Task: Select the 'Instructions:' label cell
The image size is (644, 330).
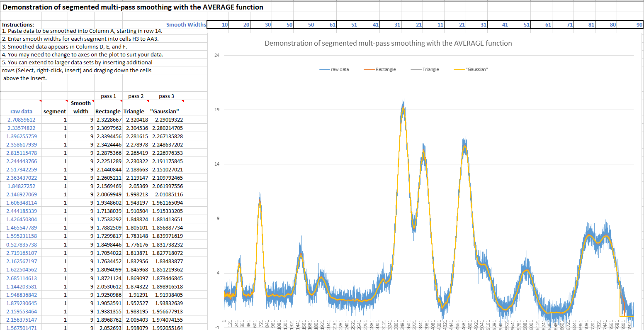Action: [x=18, y=24]
